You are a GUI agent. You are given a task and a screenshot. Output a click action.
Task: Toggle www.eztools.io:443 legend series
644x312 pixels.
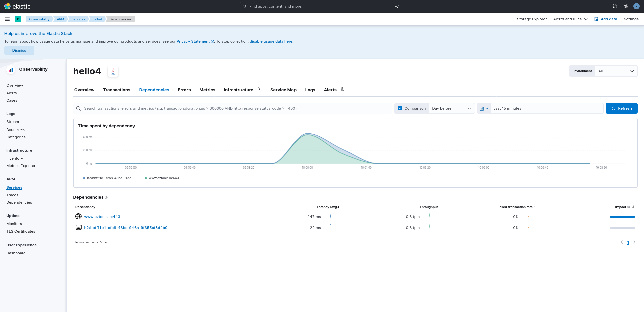tap(162, 178)
